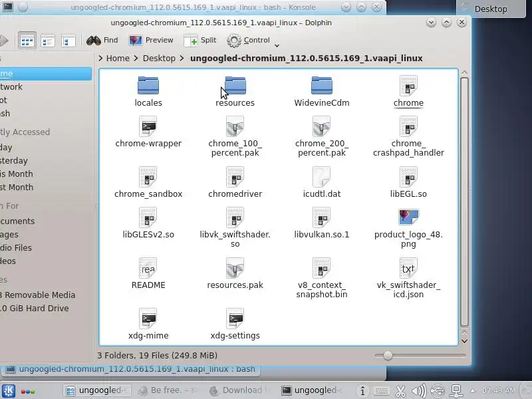Screen dimensions: 532x399
Task: Adjust the icon zoom slider
Action: (388, 356)
